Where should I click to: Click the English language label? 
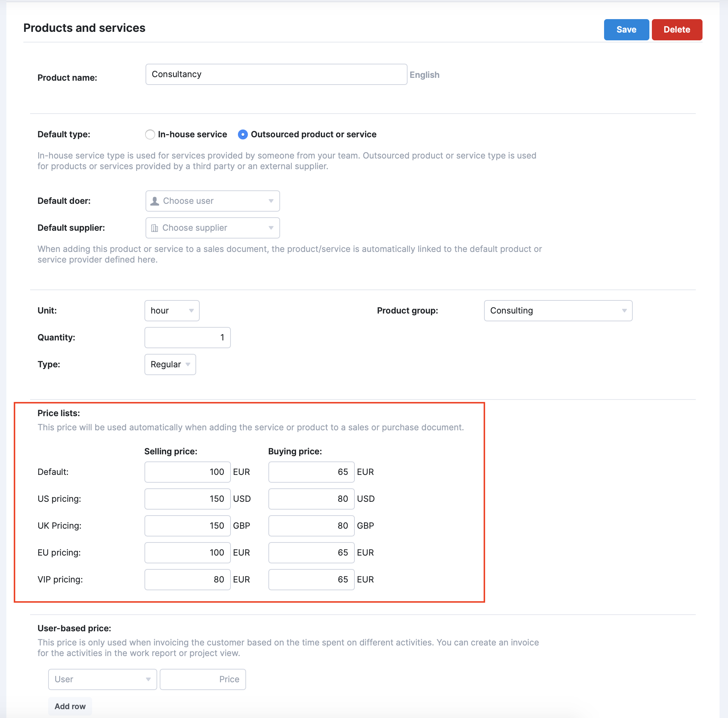coord(424,75)
